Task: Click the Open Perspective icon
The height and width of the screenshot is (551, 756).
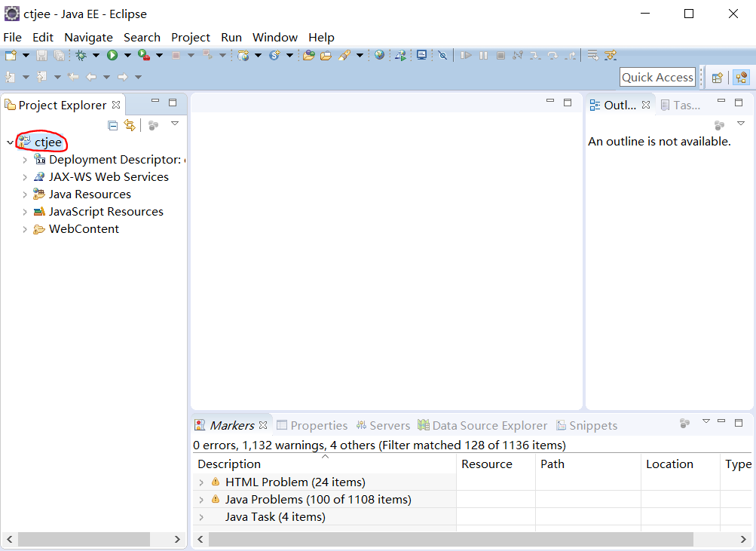Action: (718, 77)
